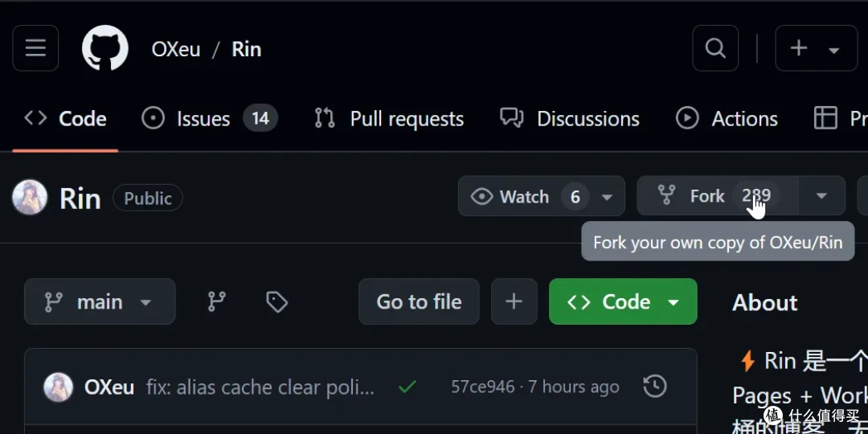Switch to the Actions tab
Viewport: 868px width, 434px height.
[x=727, y=118]
